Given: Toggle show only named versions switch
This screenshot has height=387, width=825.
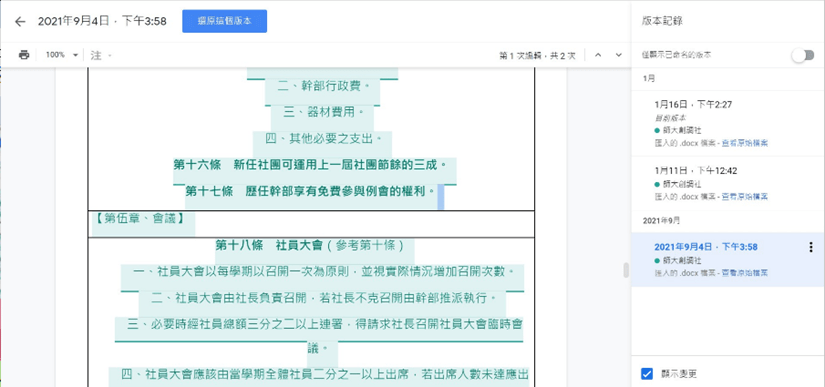Looking at the screenshot, I should pyautogui.click(x=803, y=55).
